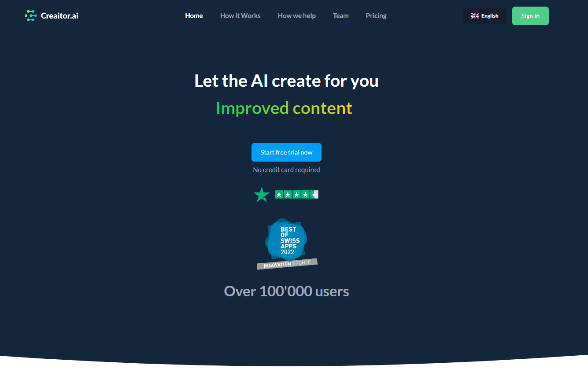
Task: View the Team page
Action: 340,15
